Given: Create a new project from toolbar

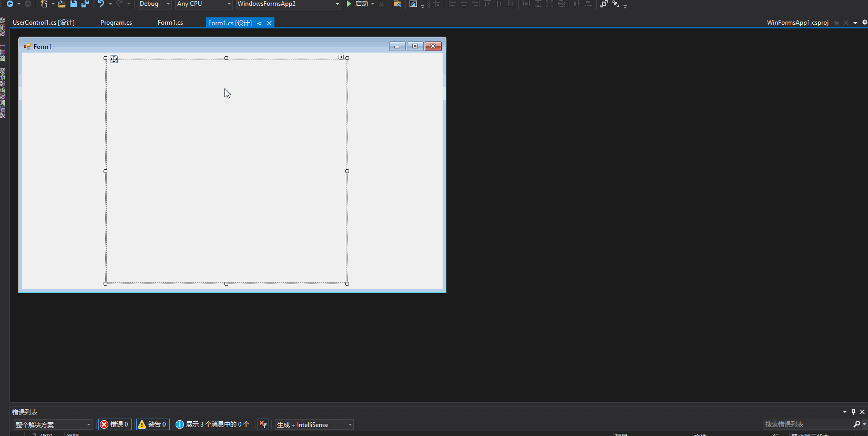Looking at the screenshot, I should [44, 4].
